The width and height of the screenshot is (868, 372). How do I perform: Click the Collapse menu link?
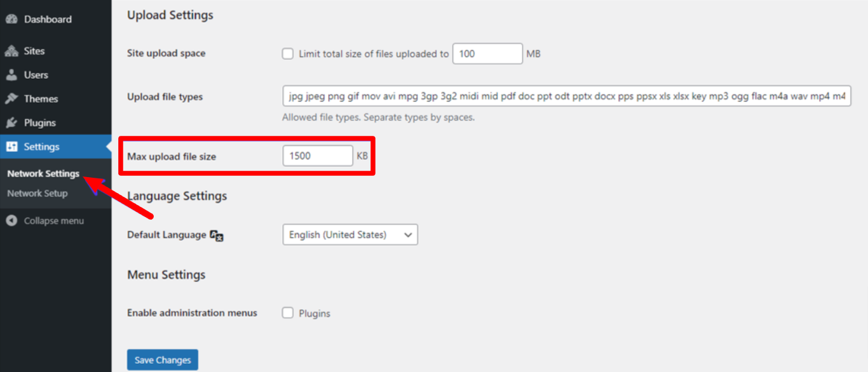pos(53,221)
